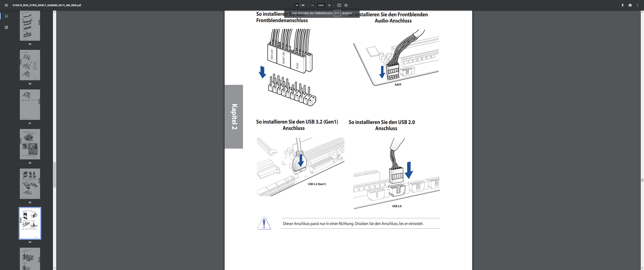Click the thumbnail panel scroll down arrow

[54, 268]
